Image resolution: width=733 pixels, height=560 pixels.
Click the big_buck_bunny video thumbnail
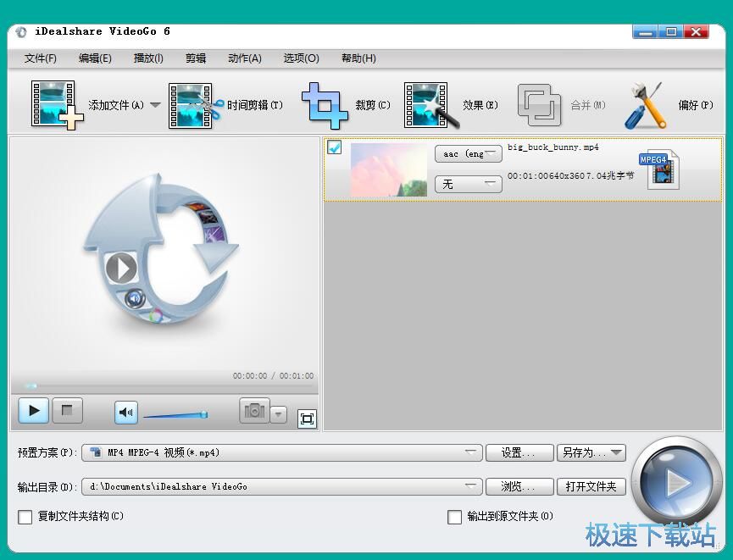pos(388,169)
